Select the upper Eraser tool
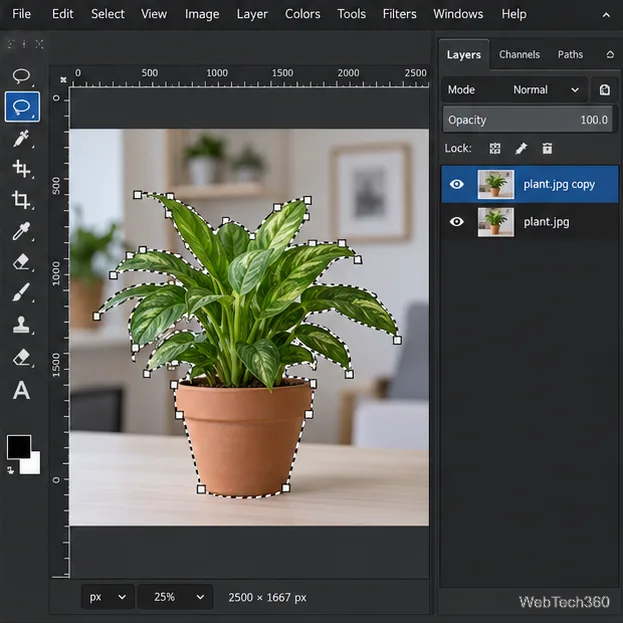Viewport: 623px width, 623px height. point(21,262)
